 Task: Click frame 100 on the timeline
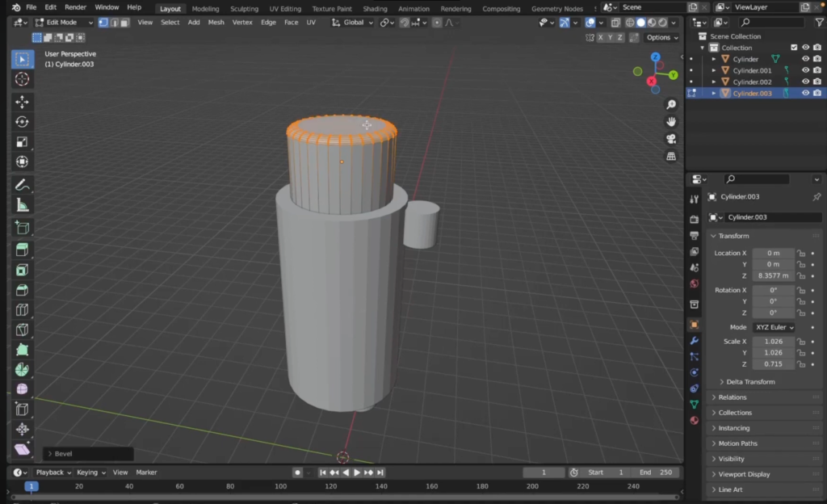tap(280, 486)
